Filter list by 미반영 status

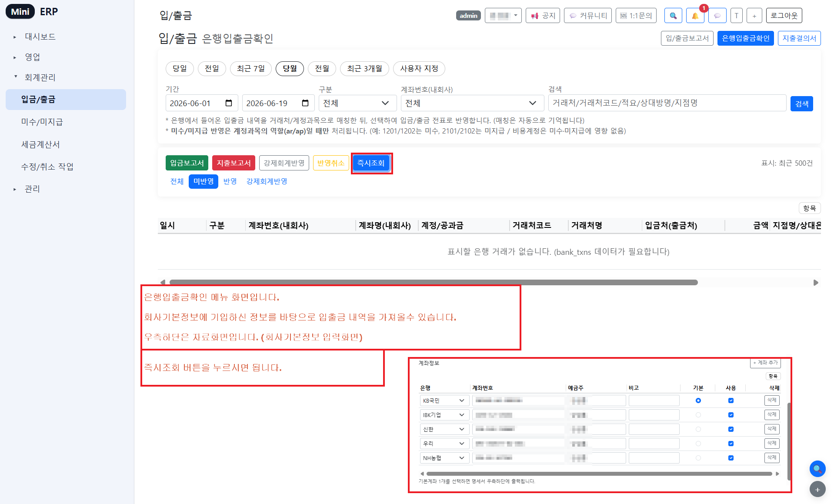[x=203, y=181]
